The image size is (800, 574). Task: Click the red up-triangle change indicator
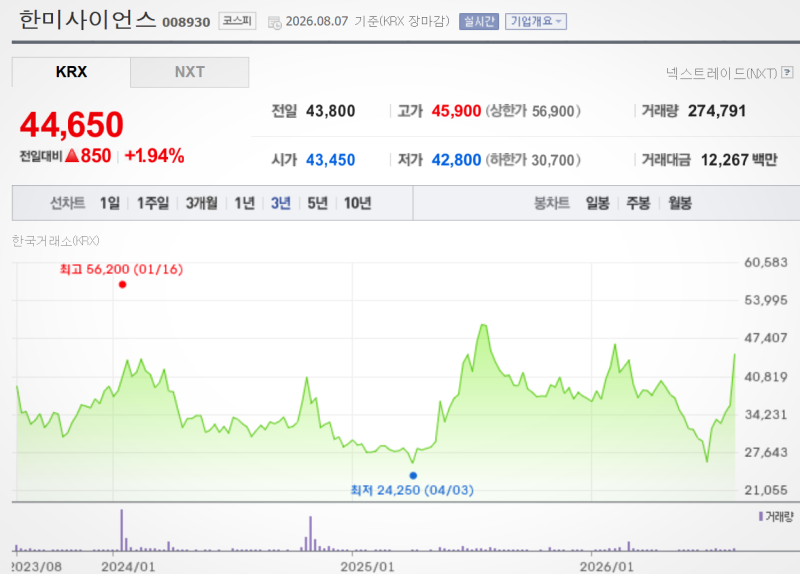coord(72,156)
